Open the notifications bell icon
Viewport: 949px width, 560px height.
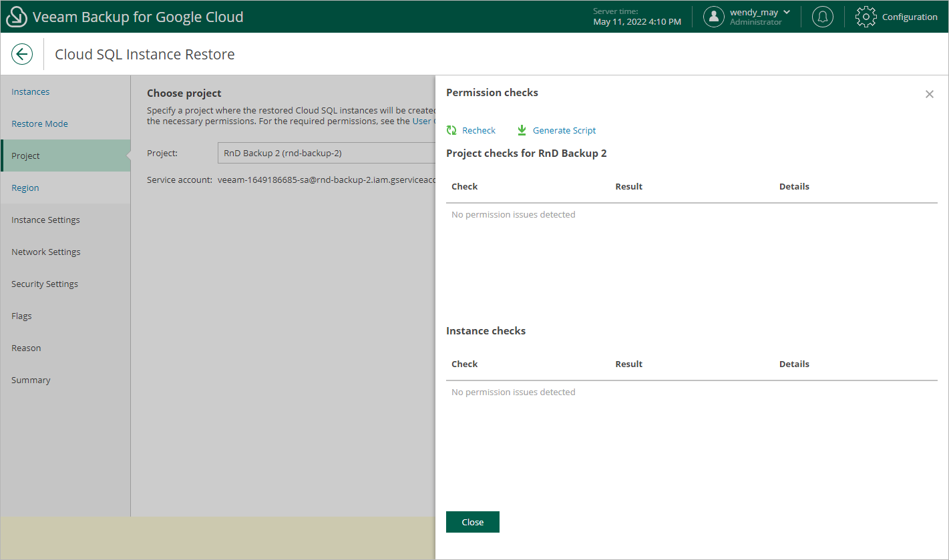point(822,17)
